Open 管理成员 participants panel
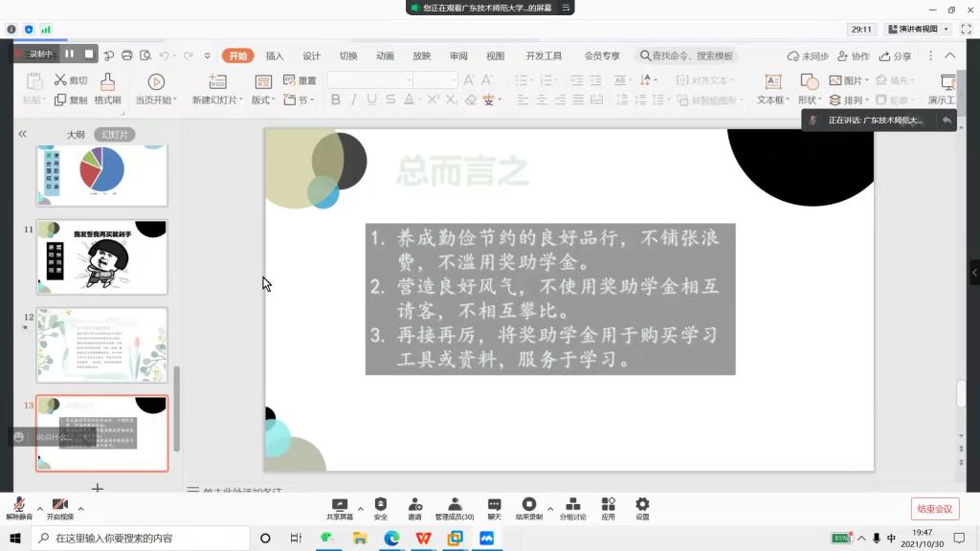980x551 pixels. pyautogui.click(x=455, y=504)
